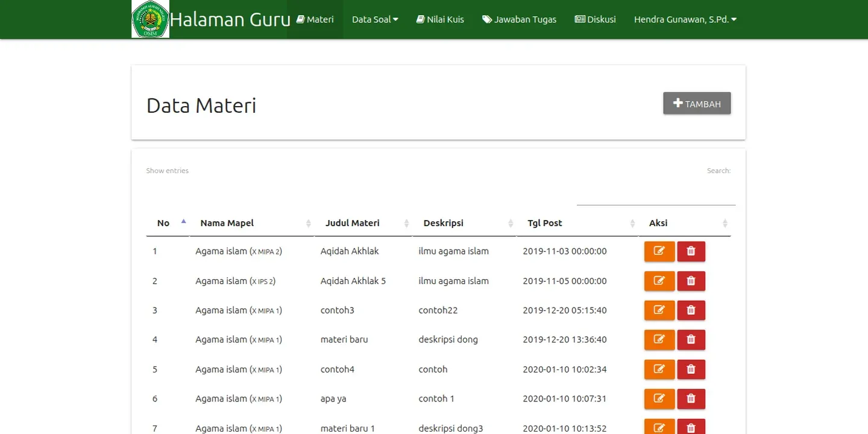Screen dimensions: 868x434
Task: Edit the contoh3 material row
Action: pyautogui.click(x=659, y=310)
